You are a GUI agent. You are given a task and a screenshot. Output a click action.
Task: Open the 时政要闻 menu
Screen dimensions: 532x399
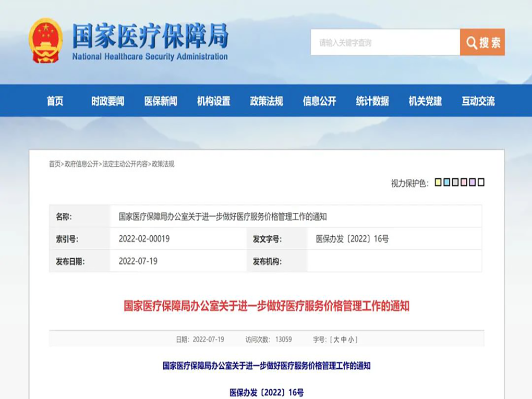pos(108,101)
